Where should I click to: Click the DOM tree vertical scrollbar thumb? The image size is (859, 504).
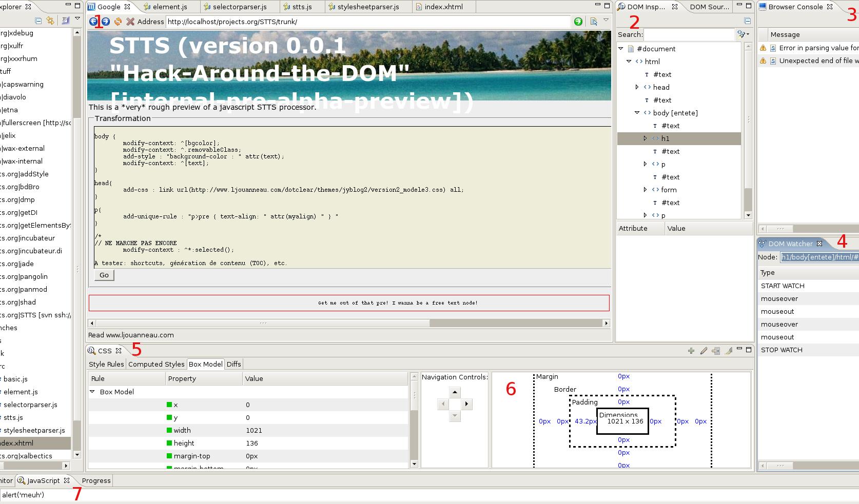pyautogui.click(x=748, y=200)
